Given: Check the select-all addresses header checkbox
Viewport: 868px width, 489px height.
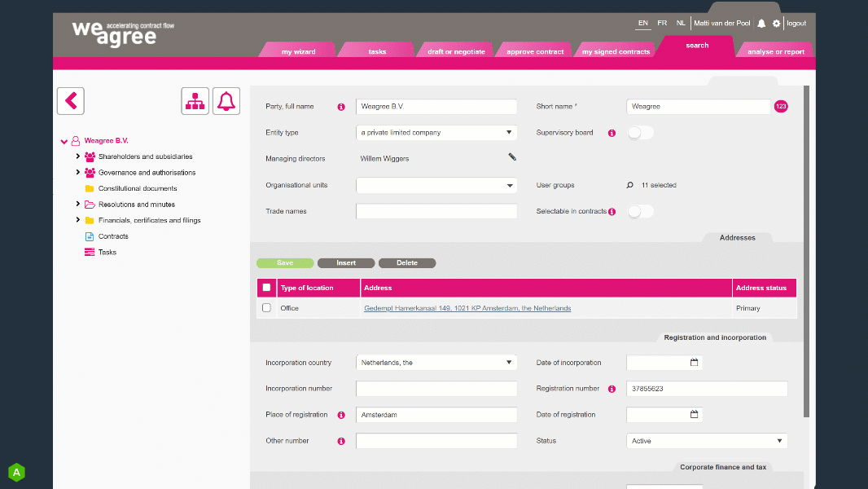Looking at the screenshot, I should 266,288.
